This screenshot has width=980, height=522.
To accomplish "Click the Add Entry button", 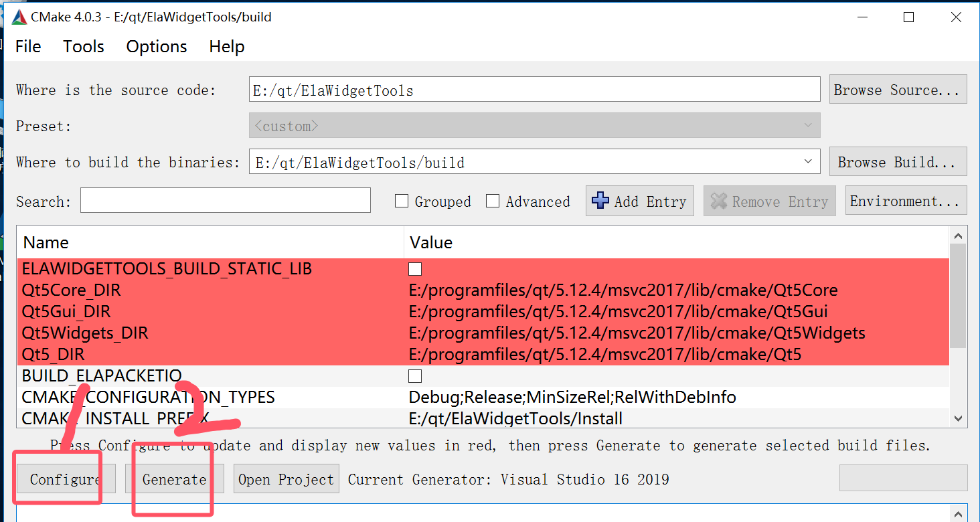I will (640, 201).
